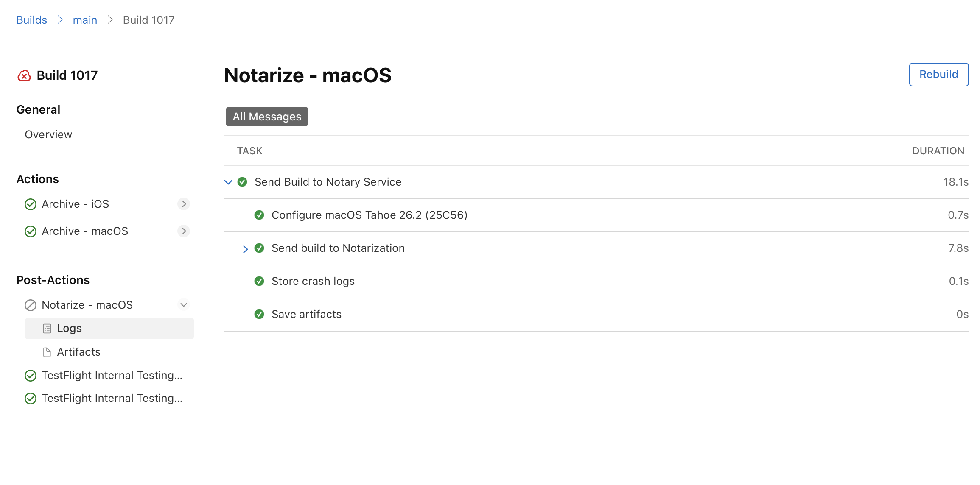Viewport: 980px width, 485px height.
Task: Expand Archive - macOS with its chevron
Action: coord(184,231)
